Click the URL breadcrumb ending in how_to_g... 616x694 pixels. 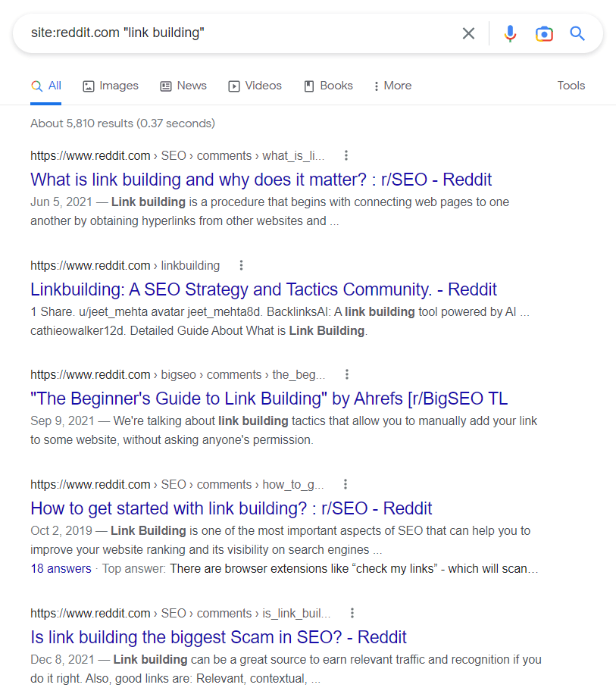pyautogui.click(x=177, y=485)
